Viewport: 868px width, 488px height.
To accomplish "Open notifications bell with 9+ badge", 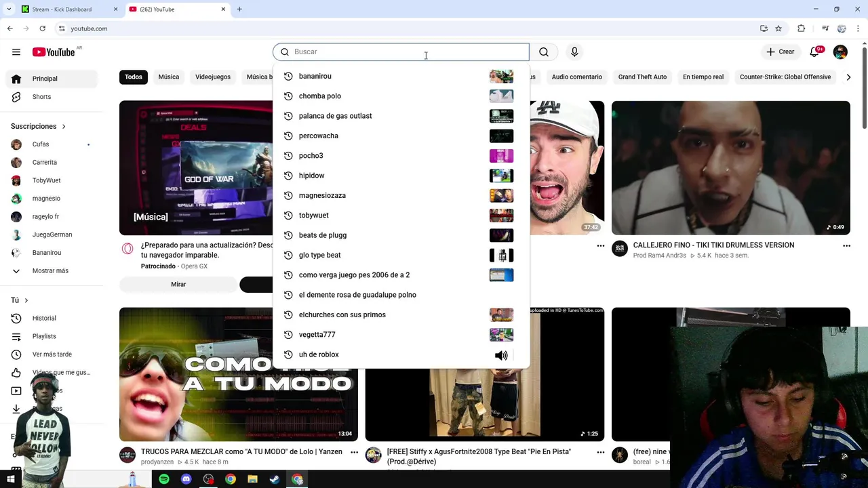I will click(815, 52).
